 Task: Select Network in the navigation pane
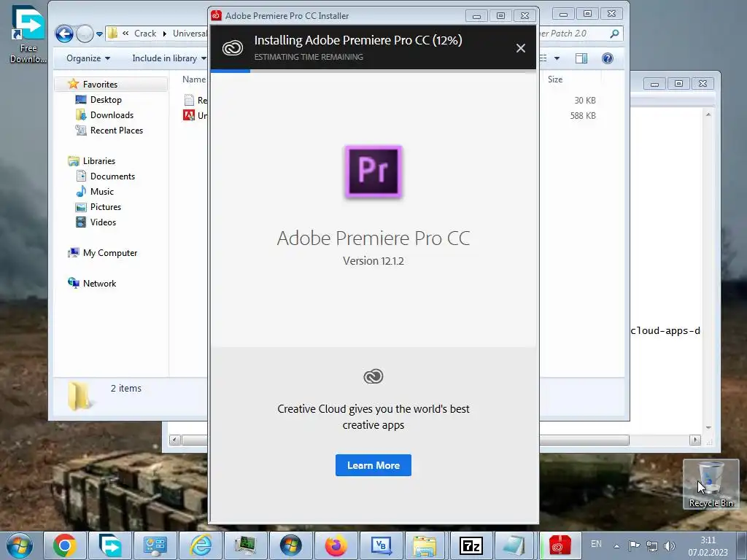pyautogui.click(x=99, y=284)
